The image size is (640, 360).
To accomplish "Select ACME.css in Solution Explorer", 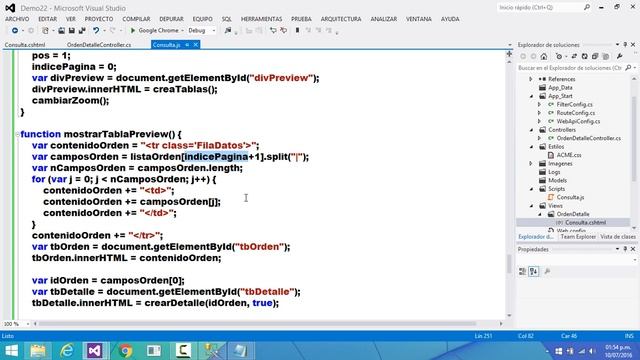I will coord(569,155).
